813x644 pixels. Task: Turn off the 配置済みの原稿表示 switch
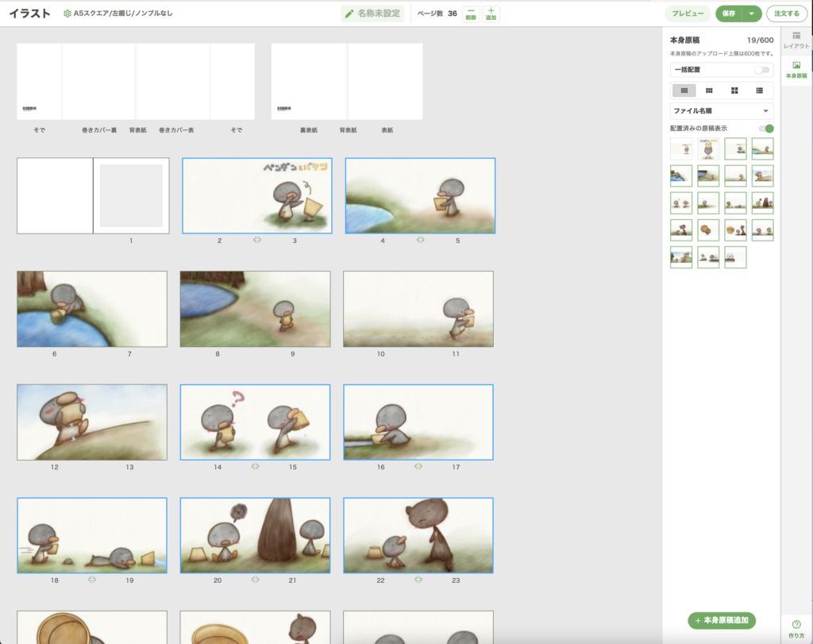coord(765,128)
